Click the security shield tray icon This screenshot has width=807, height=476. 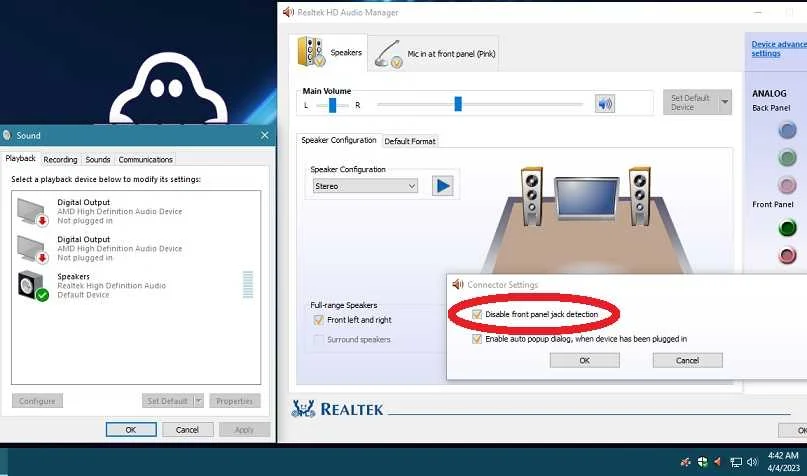[702, 462]
